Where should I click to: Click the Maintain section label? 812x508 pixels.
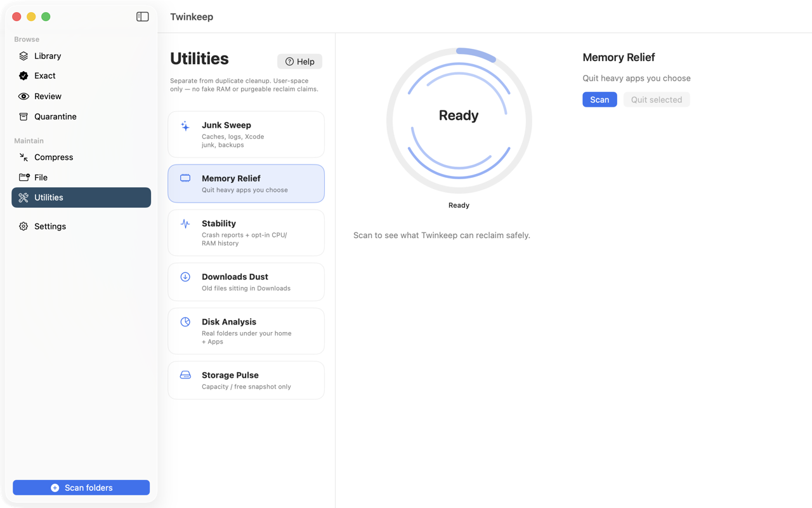tap(29, 141)
